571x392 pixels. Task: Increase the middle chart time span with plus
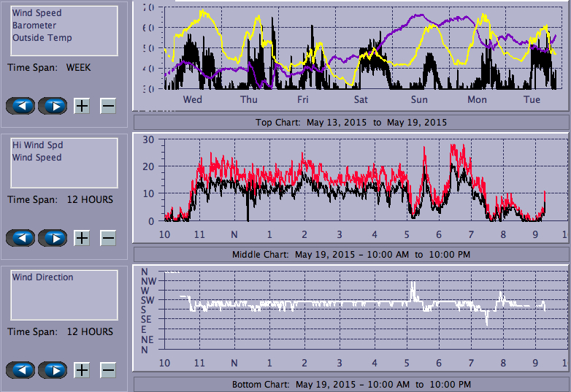coord(82,238)
